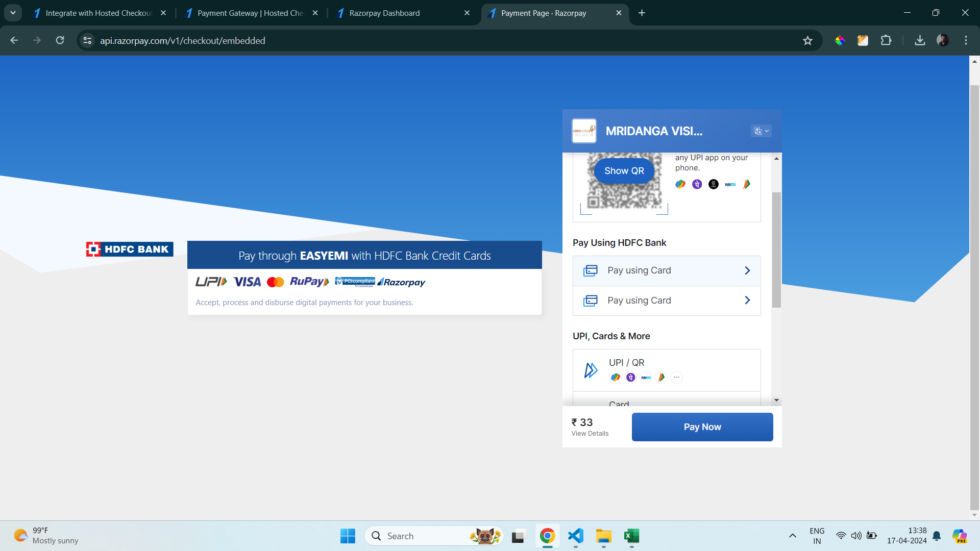Switch to the Razorpay Dashboard tab
Image resolution: width=980 pixels, height=551 pixels.
tap(384, 13)
